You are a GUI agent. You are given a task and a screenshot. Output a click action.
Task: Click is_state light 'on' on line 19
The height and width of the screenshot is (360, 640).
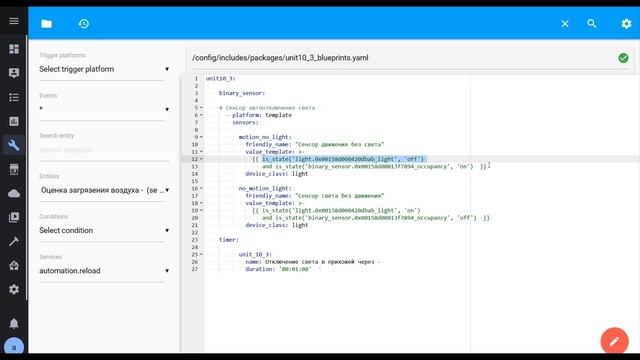(341, 211)
